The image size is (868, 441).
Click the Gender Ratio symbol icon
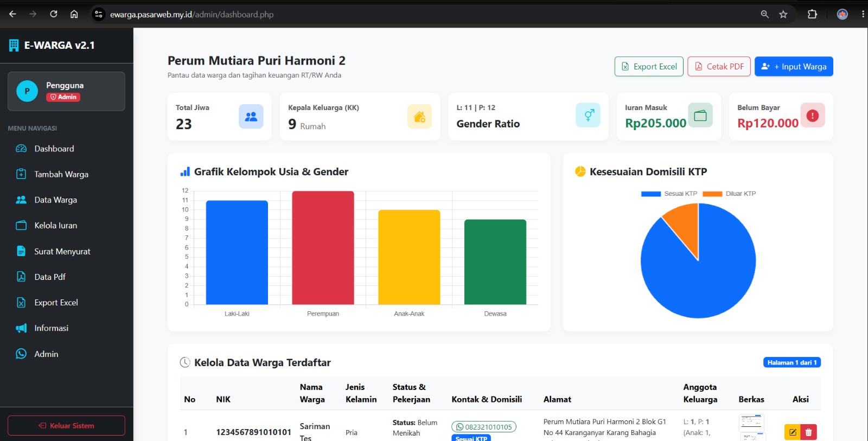coord(588,115)
